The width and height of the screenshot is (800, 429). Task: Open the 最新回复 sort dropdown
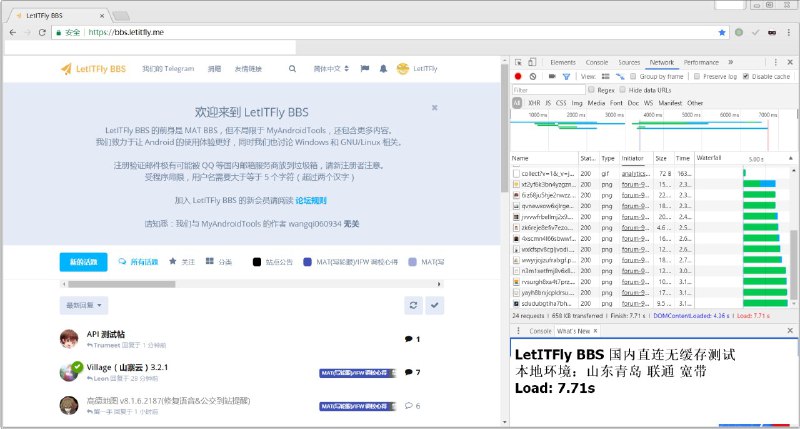(84, 305)
